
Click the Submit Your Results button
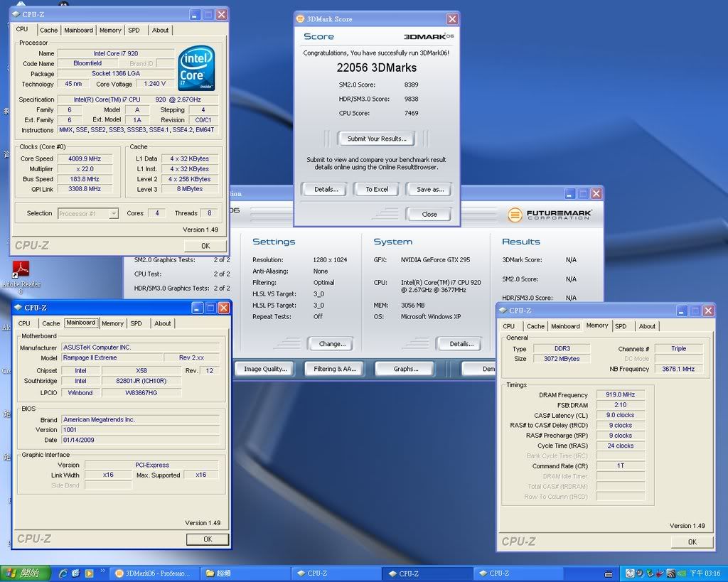377,139
